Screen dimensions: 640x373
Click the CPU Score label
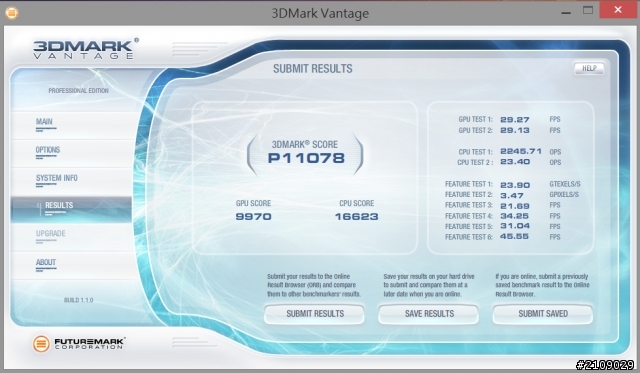click(356, 203)
